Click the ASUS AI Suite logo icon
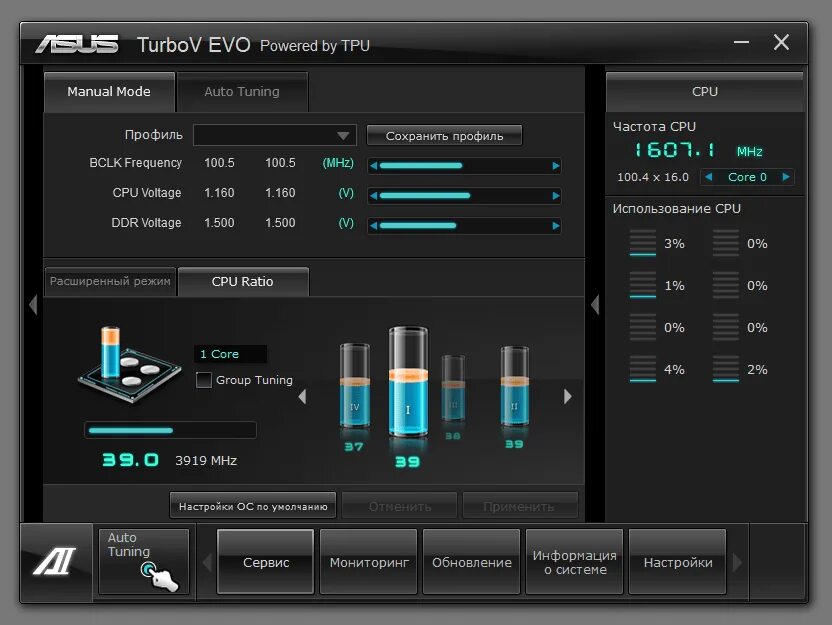The width and height of the screenshot is (832, 625). coord(55,561)
